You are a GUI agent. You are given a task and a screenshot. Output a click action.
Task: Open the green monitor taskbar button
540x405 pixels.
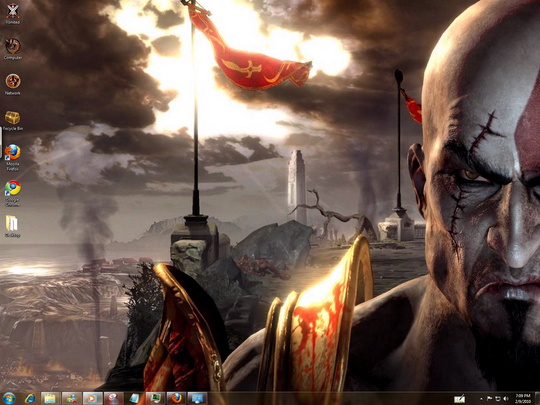click(155, 398)
